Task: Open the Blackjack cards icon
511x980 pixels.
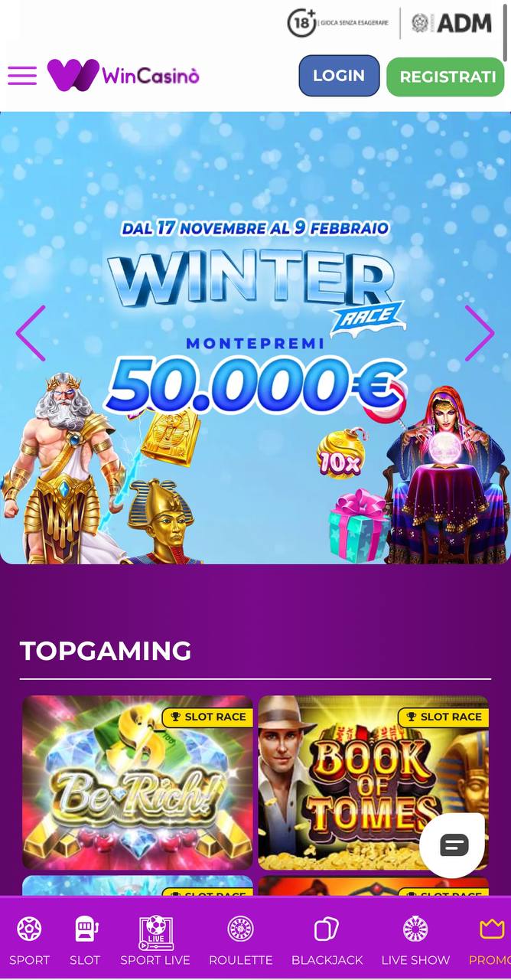Action: [327, 929]
